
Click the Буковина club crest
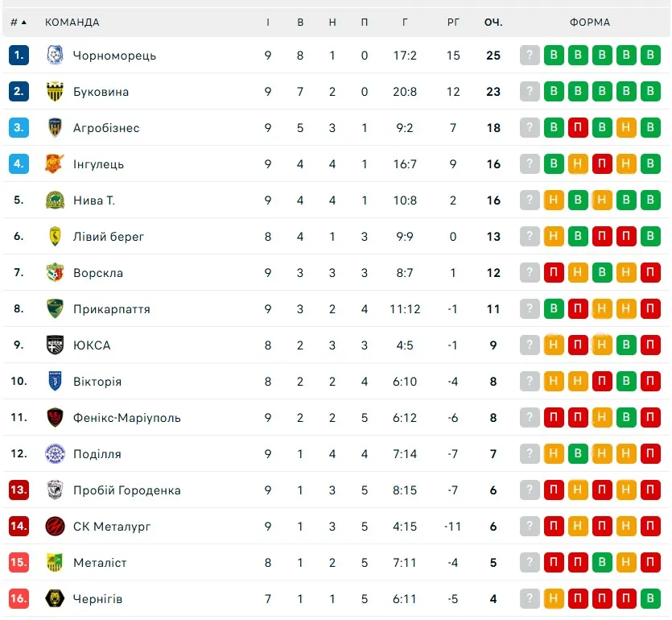[x=55, y=92]
